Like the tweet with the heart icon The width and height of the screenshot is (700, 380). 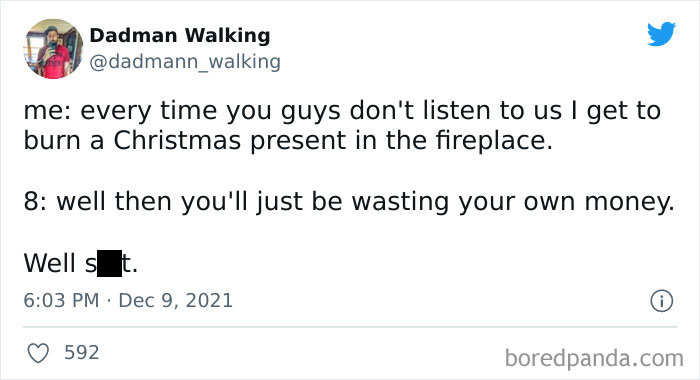pyautogui.click(x=38, y=353)
